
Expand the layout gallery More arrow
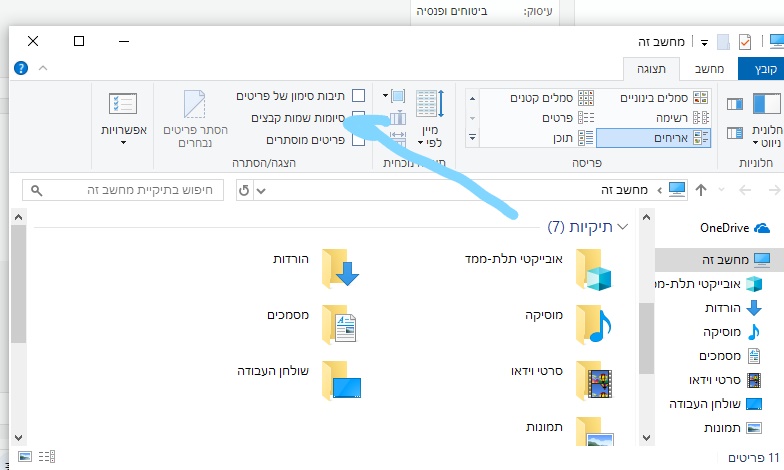coord(472,138)
